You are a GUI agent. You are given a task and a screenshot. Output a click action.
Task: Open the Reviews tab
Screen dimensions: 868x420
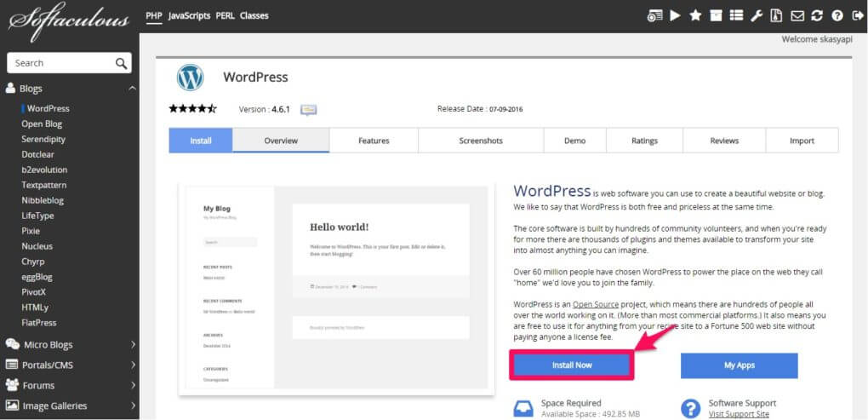pyautogui.click(x=725, y=141)
